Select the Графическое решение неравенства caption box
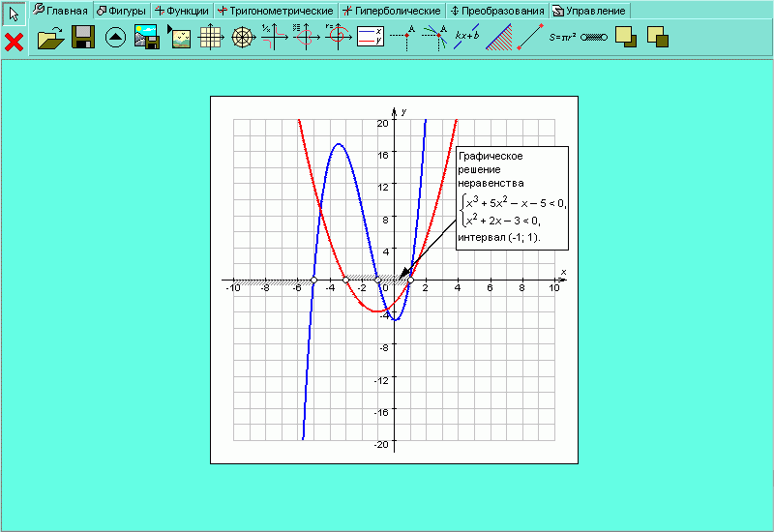This screenshot has height=532, width=774. pyautogui.click(x=512, y=198)
